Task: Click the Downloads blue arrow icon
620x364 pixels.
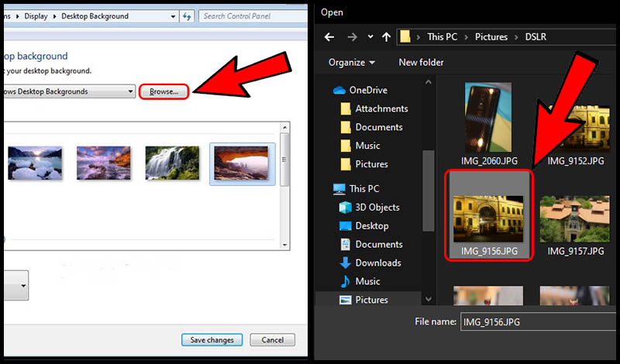Action: point(345,263)
